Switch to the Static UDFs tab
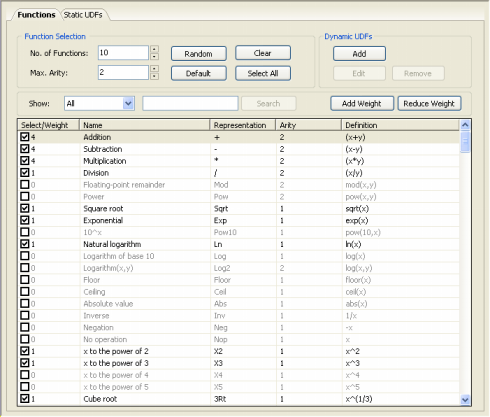This screenshot has width=490, height=417. 83,15
